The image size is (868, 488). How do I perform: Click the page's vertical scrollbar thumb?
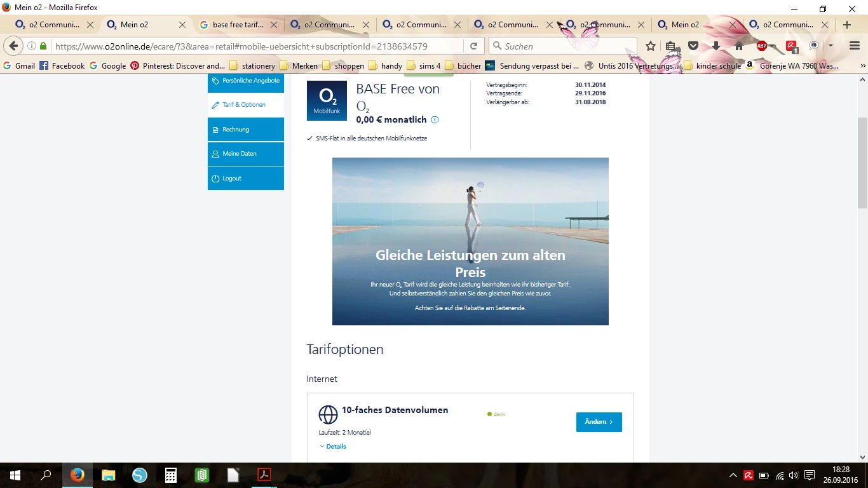[x=862, y=163]
